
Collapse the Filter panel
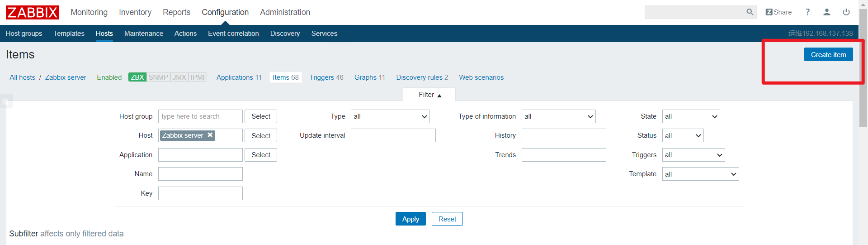tap(429, 95)
